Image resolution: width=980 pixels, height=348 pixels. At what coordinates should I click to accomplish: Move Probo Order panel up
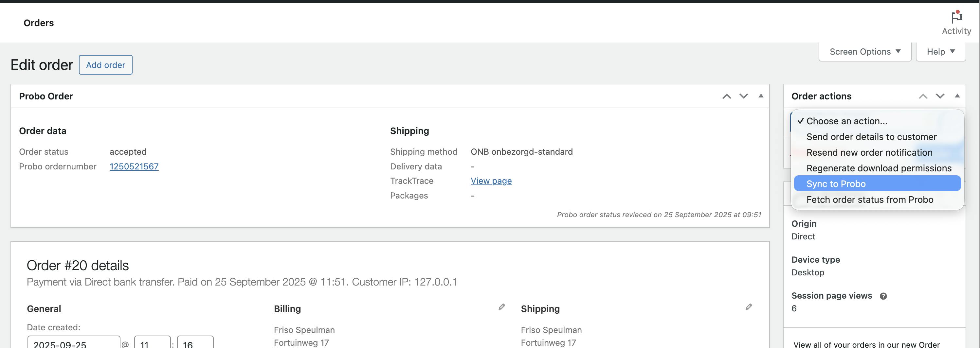(727, 96)
